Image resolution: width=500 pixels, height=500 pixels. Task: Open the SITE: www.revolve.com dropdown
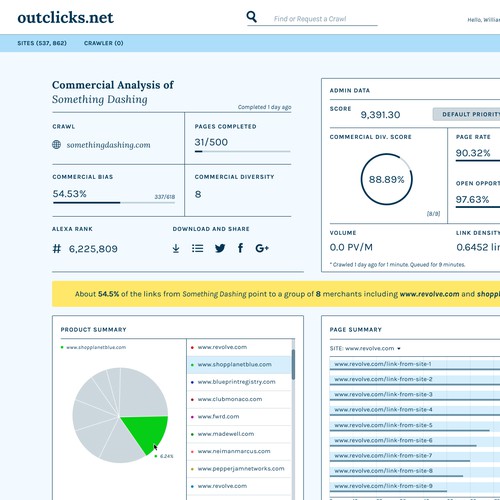point(365,348)
